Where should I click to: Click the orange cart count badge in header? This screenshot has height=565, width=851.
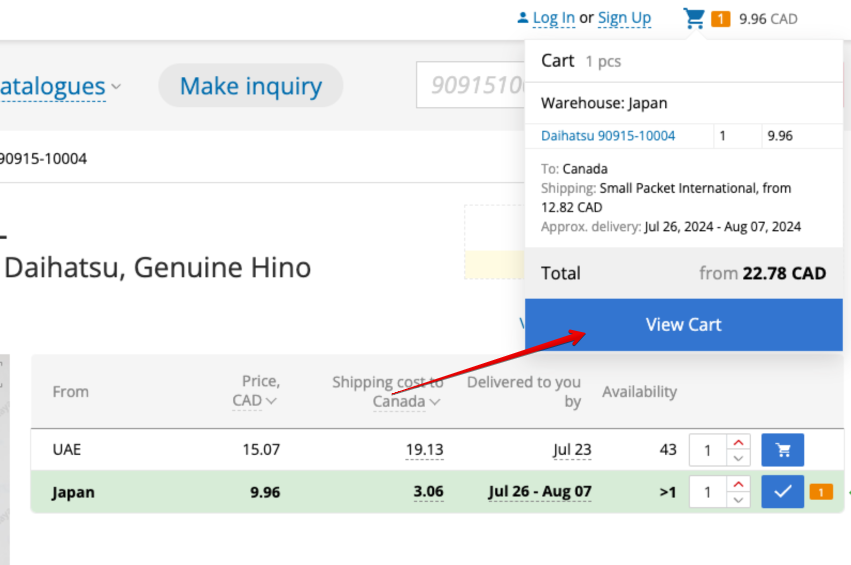coord(720,19)
